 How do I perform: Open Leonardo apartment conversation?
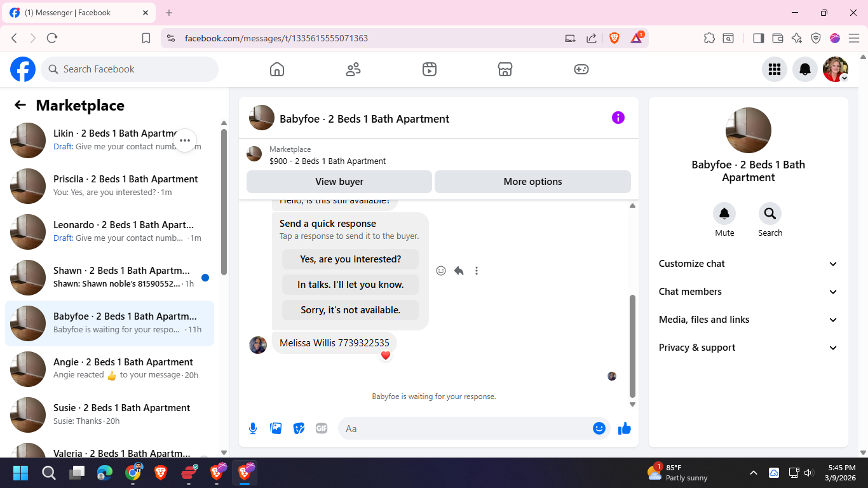click(109, 232)
